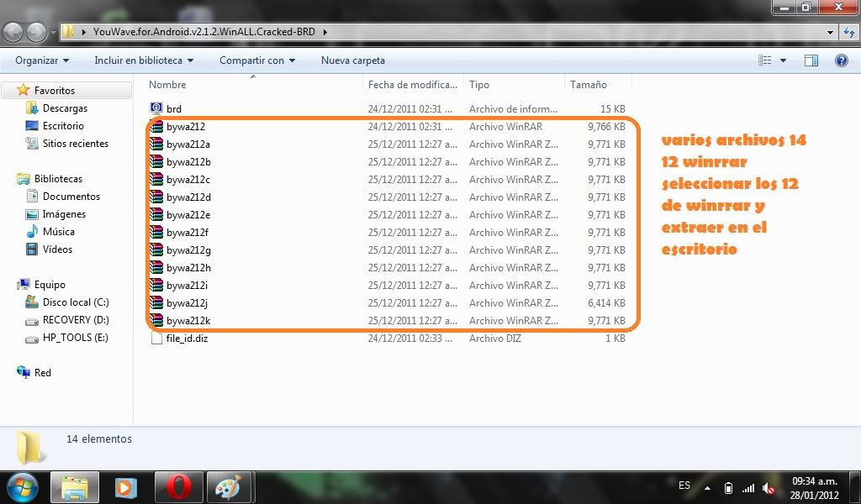Click the Favoritos star icon
Viewport: 861px width, 504px height.
23,90
